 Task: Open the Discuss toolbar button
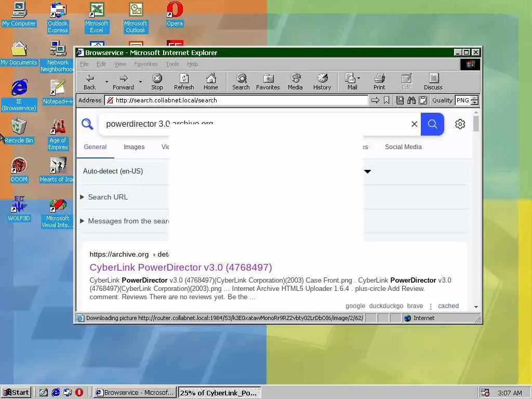(x=433, y=82)
